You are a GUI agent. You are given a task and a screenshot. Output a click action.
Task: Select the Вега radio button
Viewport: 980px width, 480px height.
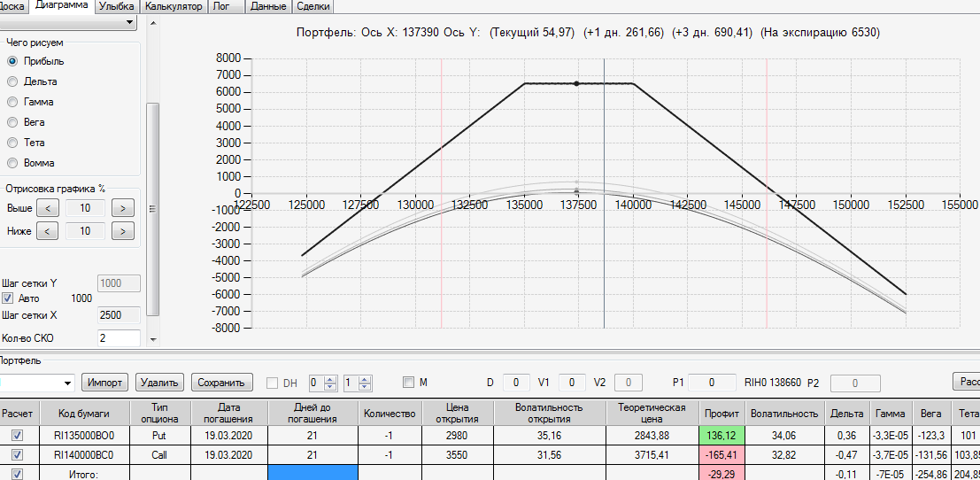[12, 122]
